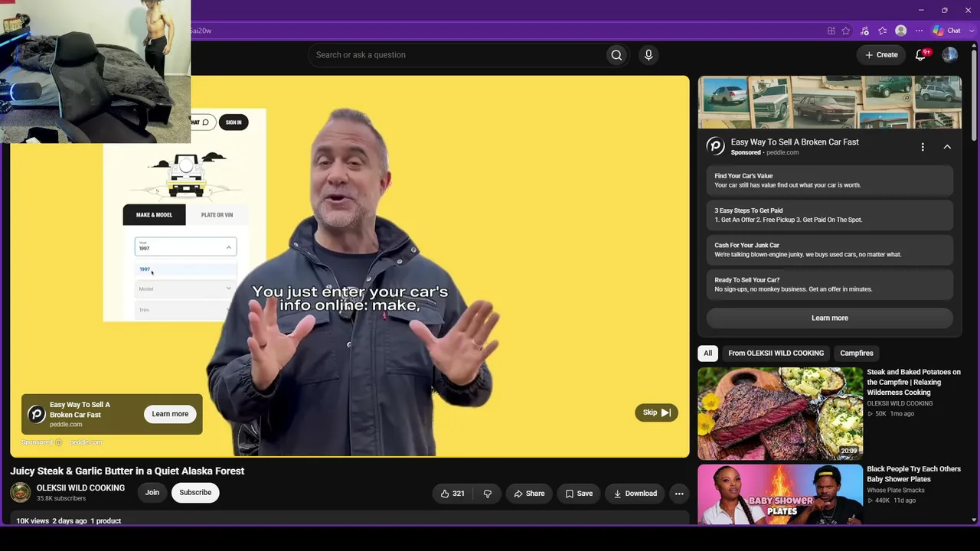Select 'From OLEKSII WILD COOKING' chip
The height and width of the screenshot is (551, 980).
(x=776, y=354)
